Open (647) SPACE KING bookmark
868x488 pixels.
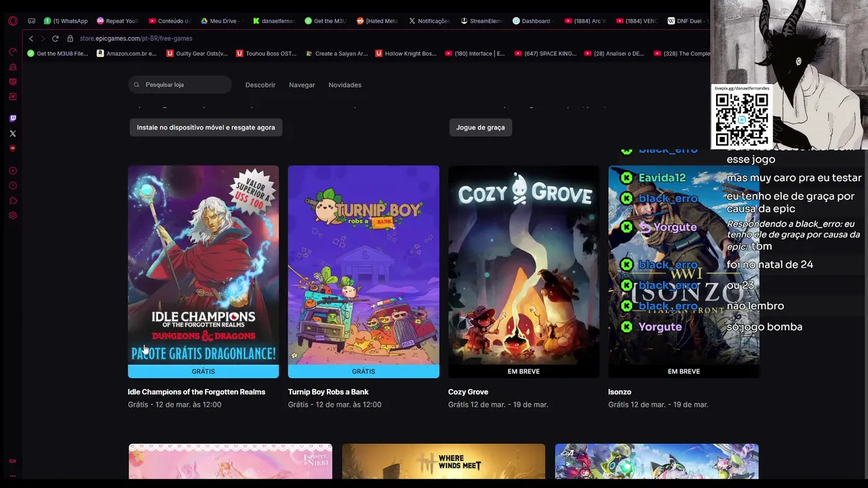(545, 54)
